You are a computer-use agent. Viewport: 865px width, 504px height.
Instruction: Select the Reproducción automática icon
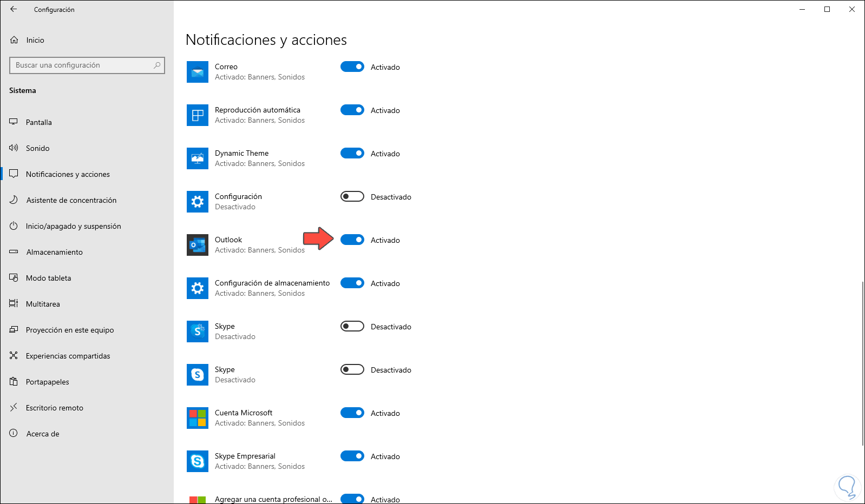point(198,115)
